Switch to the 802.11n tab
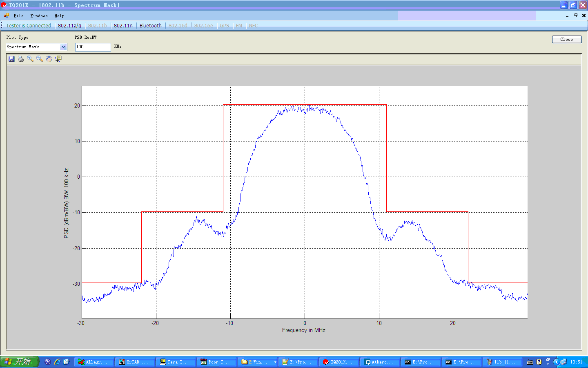Screen dimensions: 588x368 point(123,25)
